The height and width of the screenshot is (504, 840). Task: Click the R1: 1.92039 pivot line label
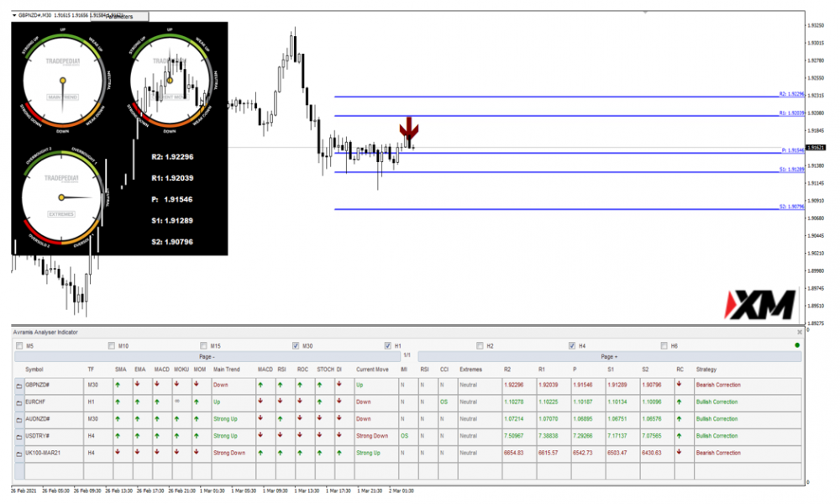[x=792, y=113]
